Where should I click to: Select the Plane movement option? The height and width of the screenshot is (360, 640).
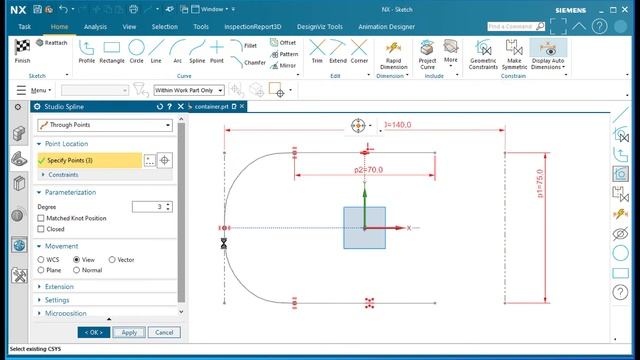coord(41,270)
